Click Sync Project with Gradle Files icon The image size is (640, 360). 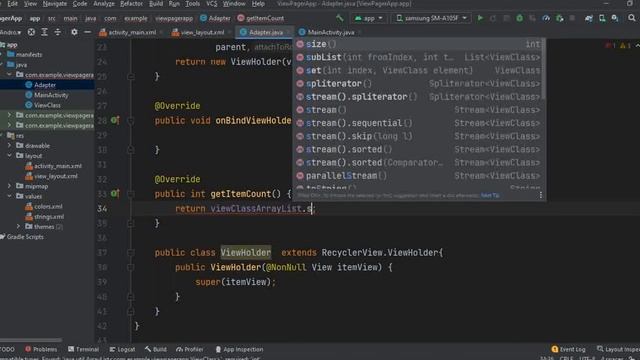(x=589, y=18)
